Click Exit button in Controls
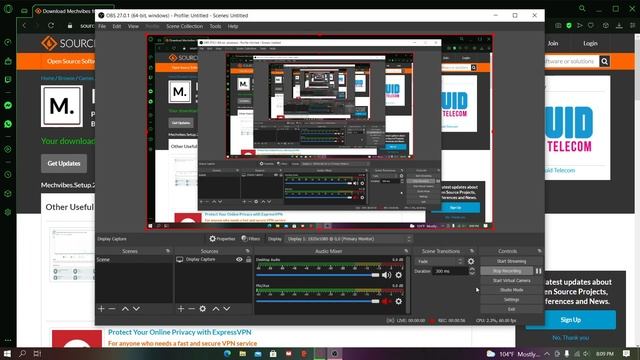Viewport: 640px width, 360px height. (511, 309)
